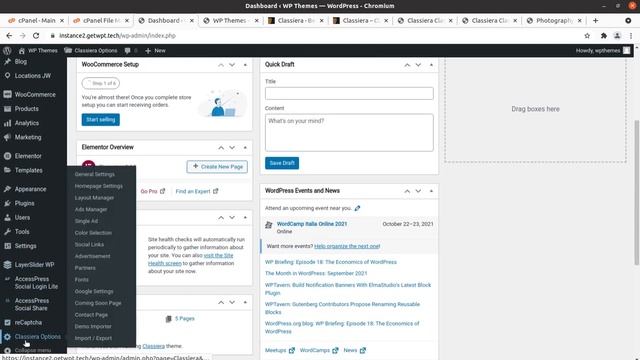This screenshot has width=640, height=360.
Task: Click the Start selling button
Action: pyautogui.click(x=100, y=120)
